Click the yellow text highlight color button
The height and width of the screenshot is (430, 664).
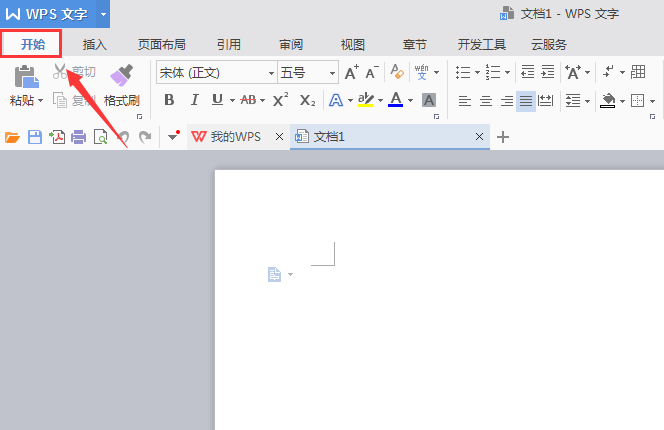pyautogui.click(x=366, y=100)
